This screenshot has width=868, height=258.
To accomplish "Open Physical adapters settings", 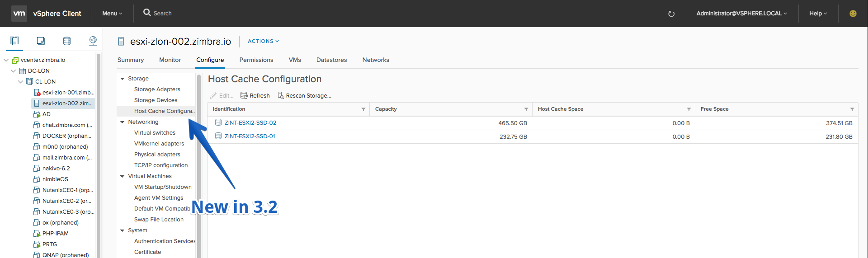I will [x=157, y=155].
